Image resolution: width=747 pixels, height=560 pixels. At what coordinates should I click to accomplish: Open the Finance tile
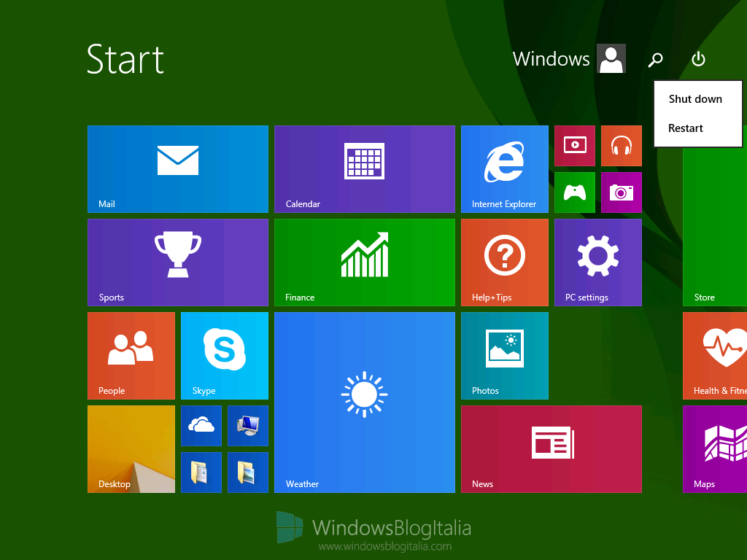[365, 262]
